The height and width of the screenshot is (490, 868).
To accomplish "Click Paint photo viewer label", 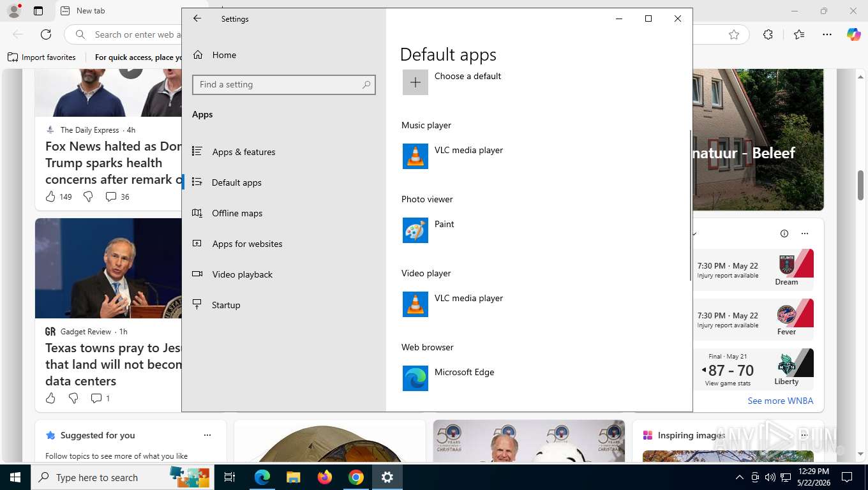I will point(444,224).
